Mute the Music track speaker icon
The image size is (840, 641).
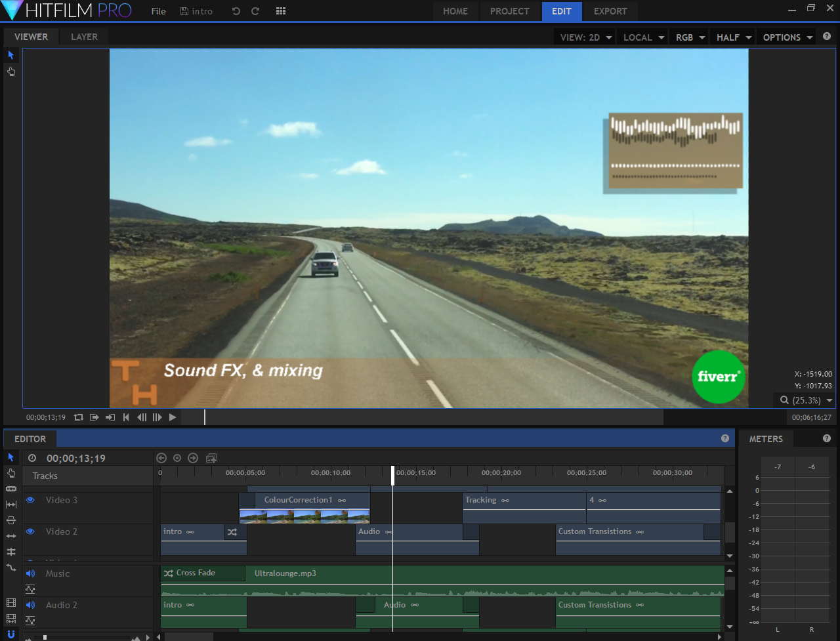point(30,573)
